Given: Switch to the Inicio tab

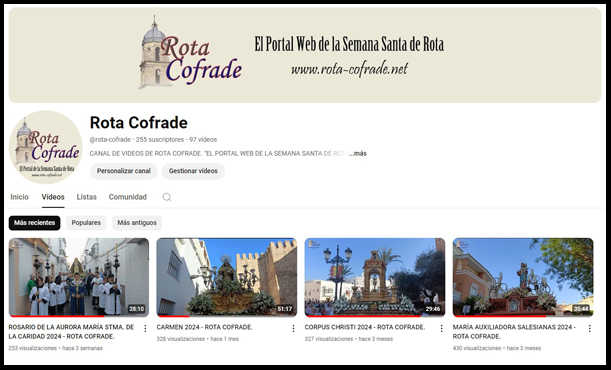Looking at the screenshot, I should click(x=19, y=197).
